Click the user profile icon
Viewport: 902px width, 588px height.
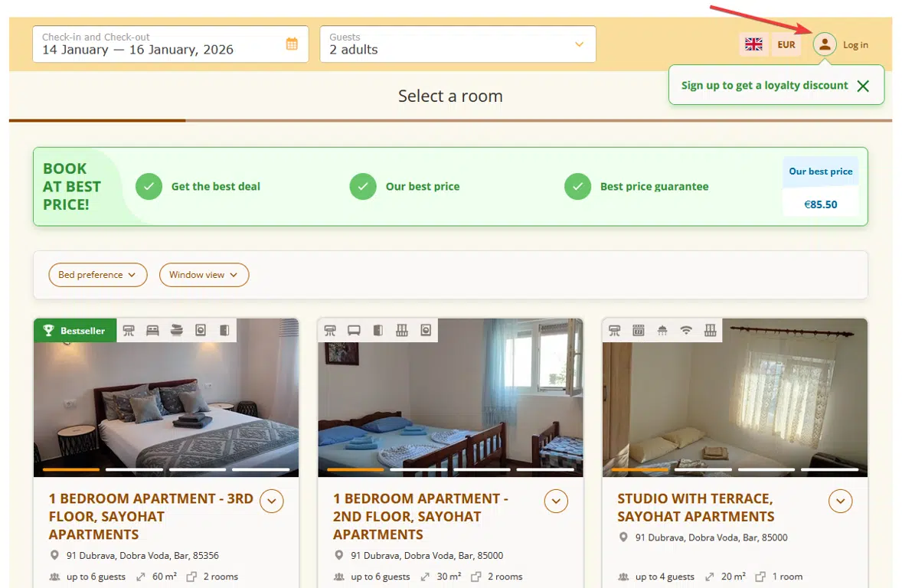point(825,44)
